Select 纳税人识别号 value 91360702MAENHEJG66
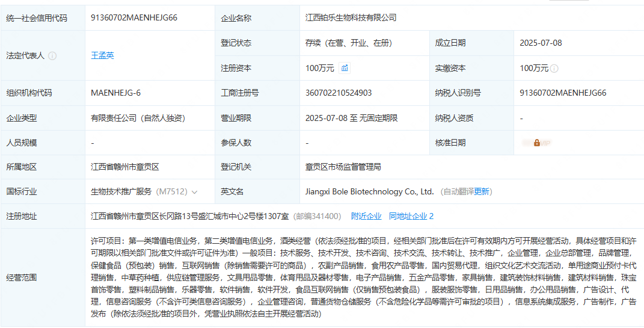Screen dimensions: 644x328 (x=563, y=93)
